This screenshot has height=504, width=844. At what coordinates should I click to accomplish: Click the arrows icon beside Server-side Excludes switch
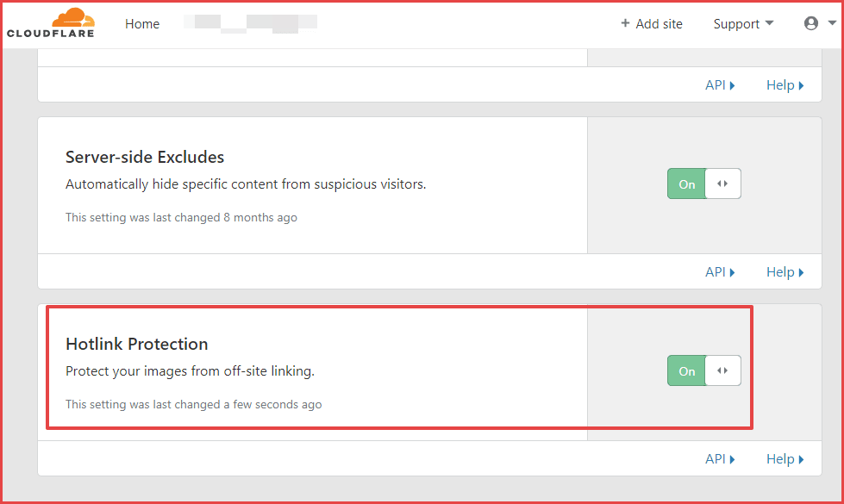(722, 184)
